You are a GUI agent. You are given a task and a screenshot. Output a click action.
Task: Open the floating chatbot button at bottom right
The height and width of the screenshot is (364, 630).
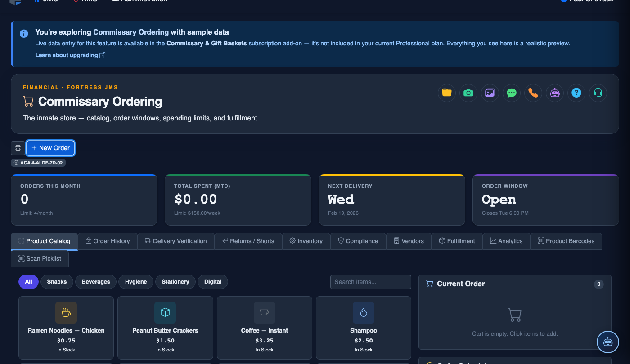(608, 342)
